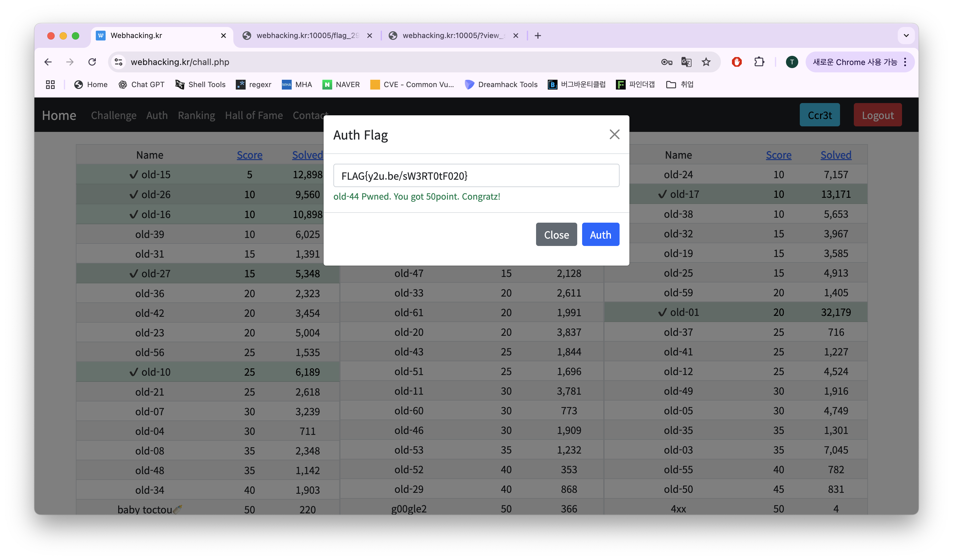Expand the tab search dropdown arrow

tap(906, 36)
